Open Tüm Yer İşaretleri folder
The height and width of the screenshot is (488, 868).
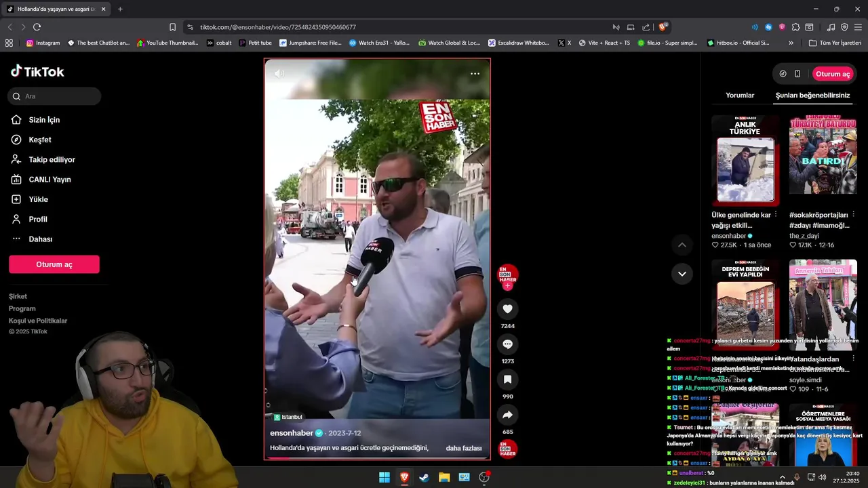point(835,43)
